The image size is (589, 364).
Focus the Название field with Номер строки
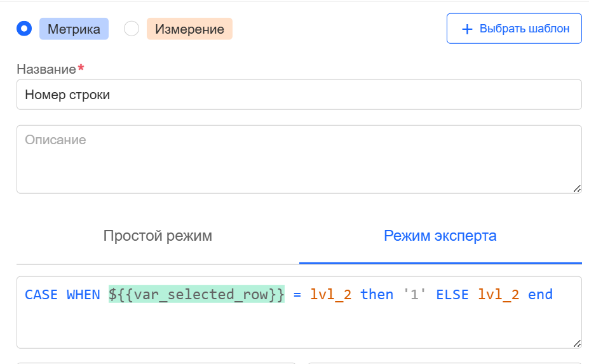coord(299,95)
